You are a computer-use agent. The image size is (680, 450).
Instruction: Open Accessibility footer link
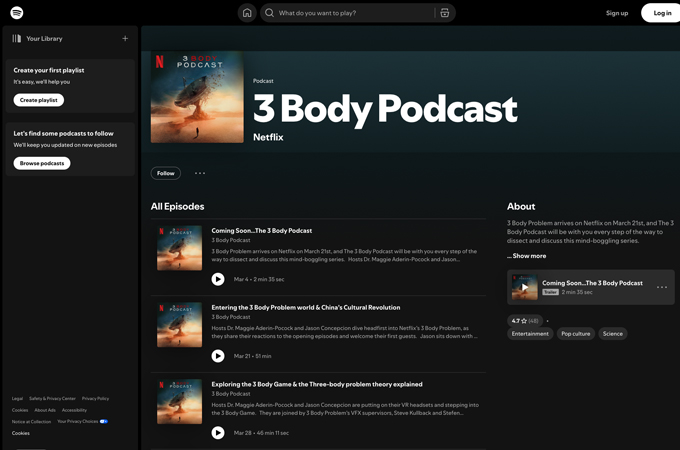tap(74, 410)
